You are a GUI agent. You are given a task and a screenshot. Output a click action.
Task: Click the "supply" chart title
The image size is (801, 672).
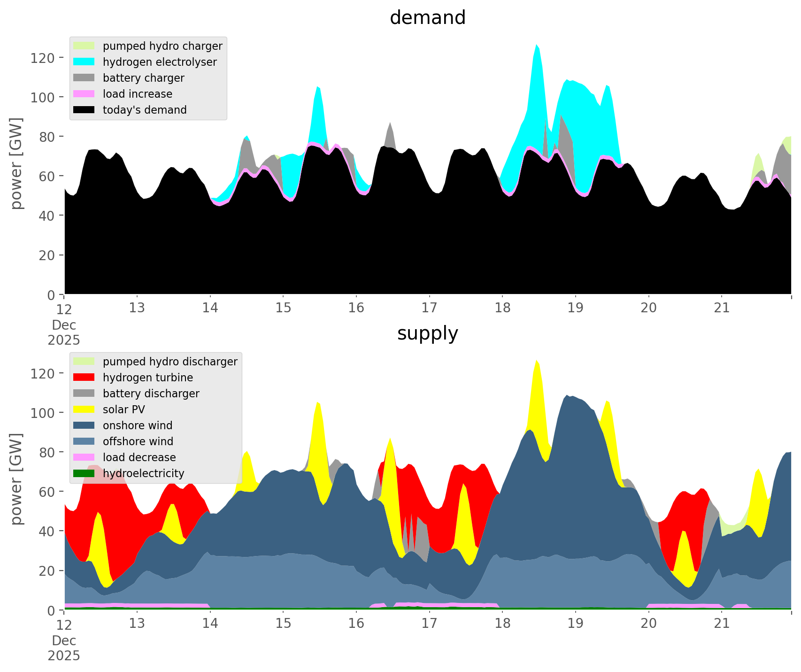(427, 333)
